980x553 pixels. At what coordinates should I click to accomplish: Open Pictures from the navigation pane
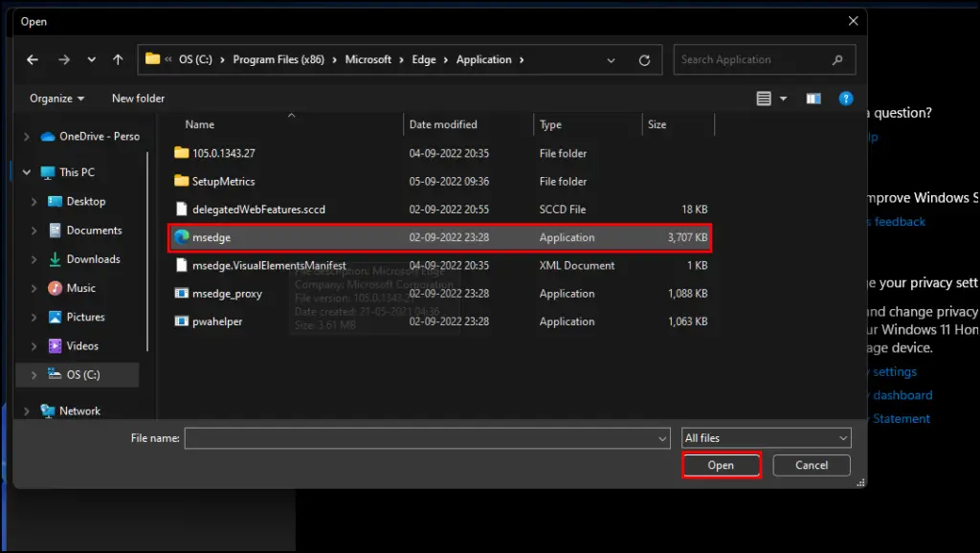[x=77, y=317]
